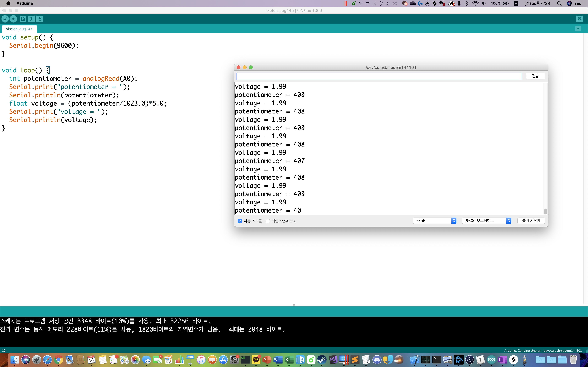
Task: Click the serial monitor vertical scrollbar thumb
Action: [545, 212]
